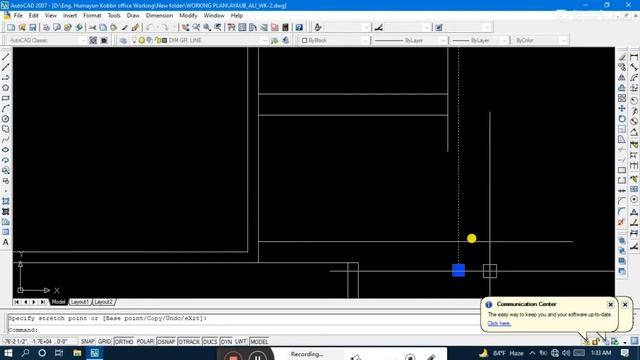Select the Line draw tool
This screenshot has height=360, width=640.
pos(6,57)
